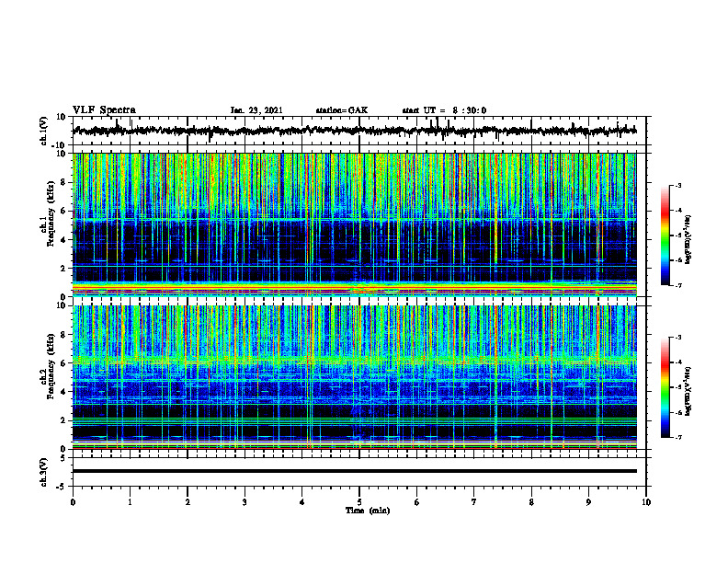The image size is (728, 563).
Task: Click time axis tick label "1"
Action: [x=130, y=502]
